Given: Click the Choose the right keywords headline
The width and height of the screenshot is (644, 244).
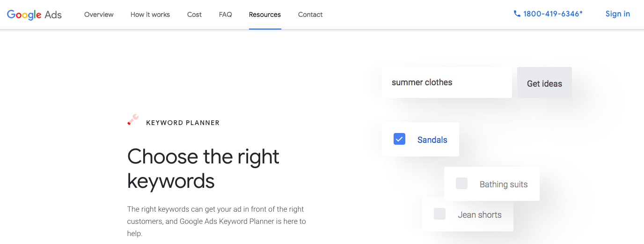Looking at the screenshot, I should pos(203,169).
